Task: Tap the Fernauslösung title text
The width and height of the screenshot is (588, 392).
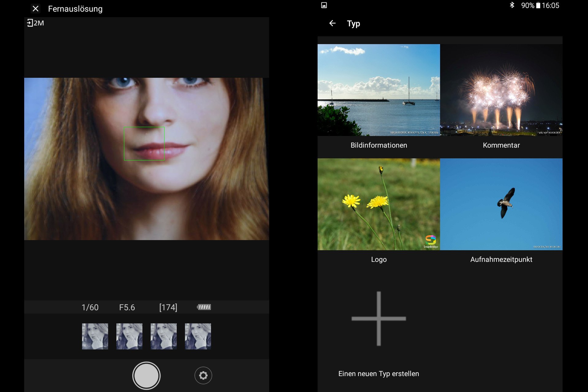Action: 75,9
